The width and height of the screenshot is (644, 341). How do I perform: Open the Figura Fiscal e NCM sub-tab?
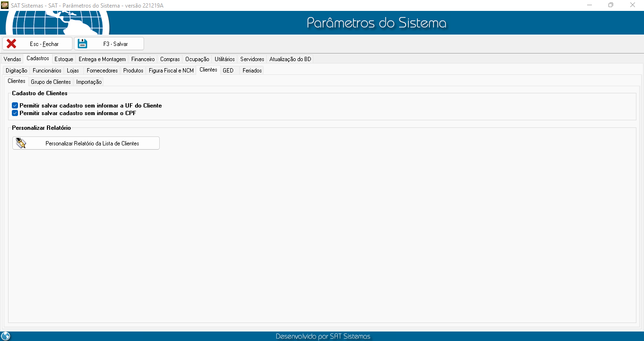(x=171, y=71)
